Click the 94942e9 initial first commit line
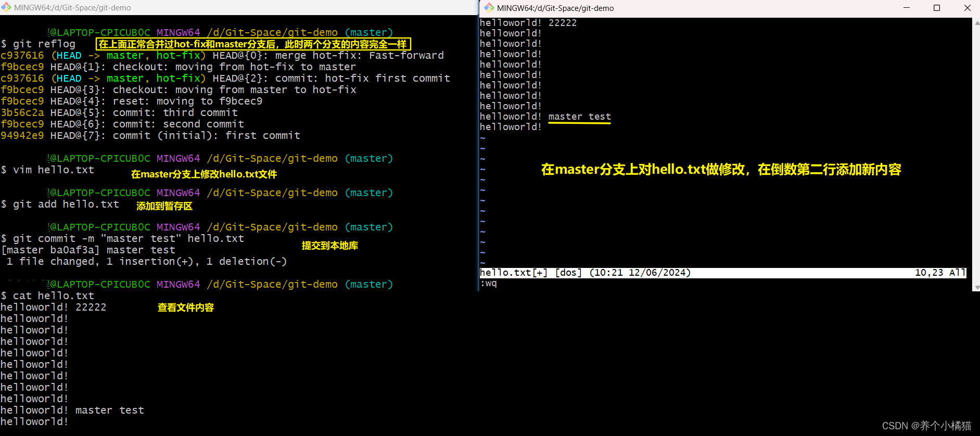980x436 pixels. click(150, 136)
